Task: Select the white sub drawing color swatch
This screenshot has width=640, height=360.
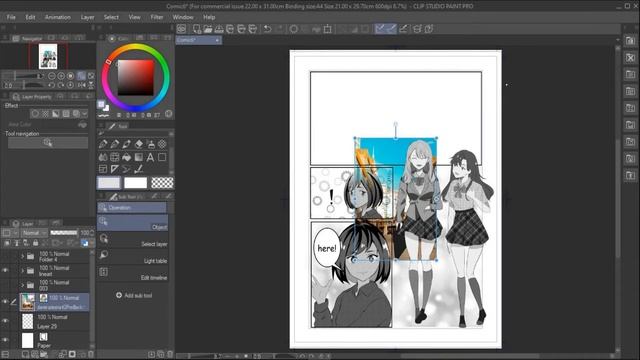Action: (x=136, y=183)
